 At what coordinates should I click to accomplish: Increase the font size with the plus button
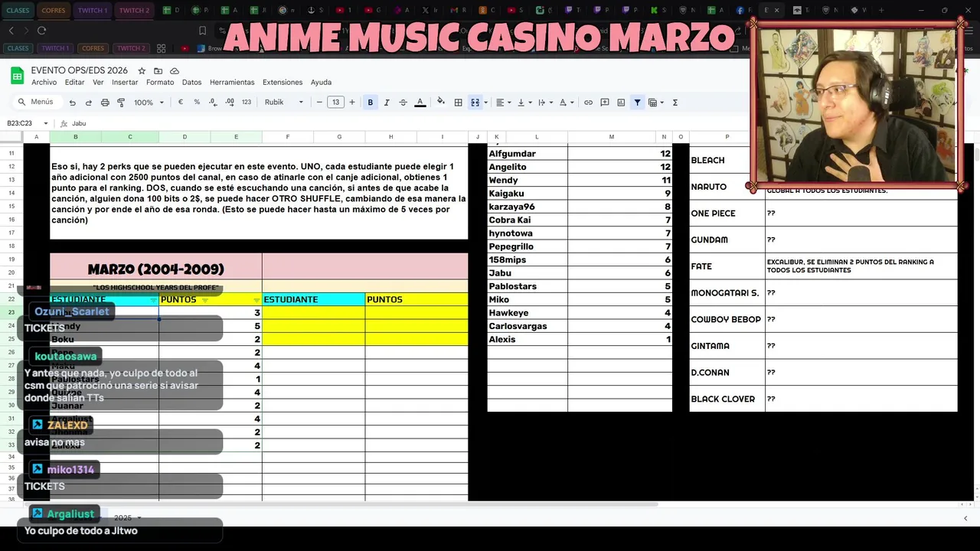coord(352,103)
